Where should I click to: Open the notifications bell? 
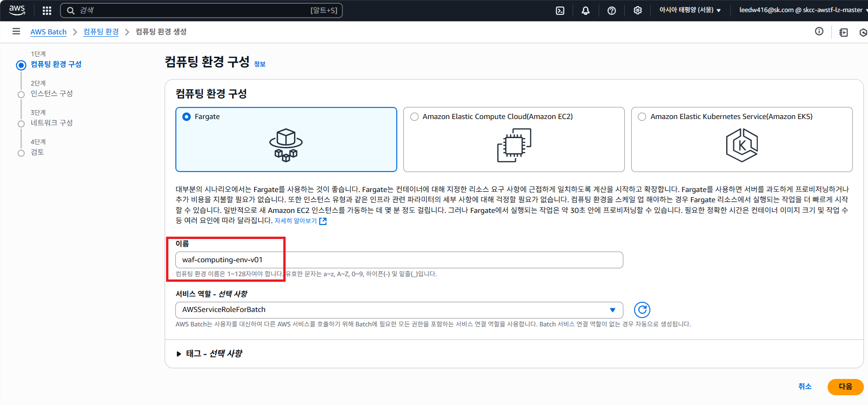586,10
